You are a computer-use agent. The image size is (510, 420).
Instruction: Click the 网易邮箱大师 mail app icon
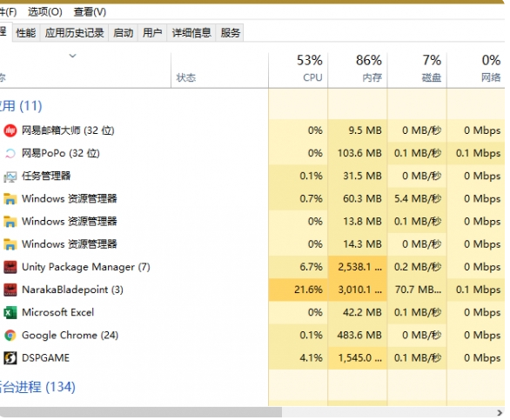pos(10,130)
